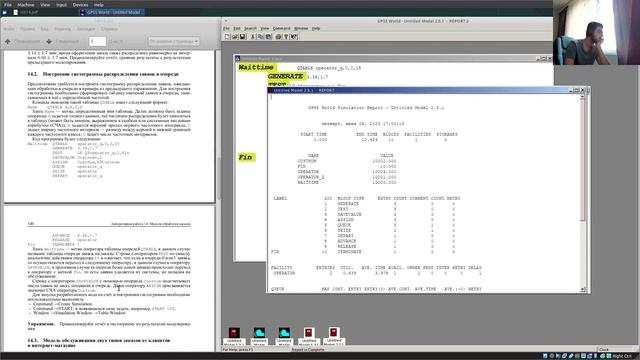640x360 pixels.
Task: Open the VirtualBox File menu
Action: [8, 5]
